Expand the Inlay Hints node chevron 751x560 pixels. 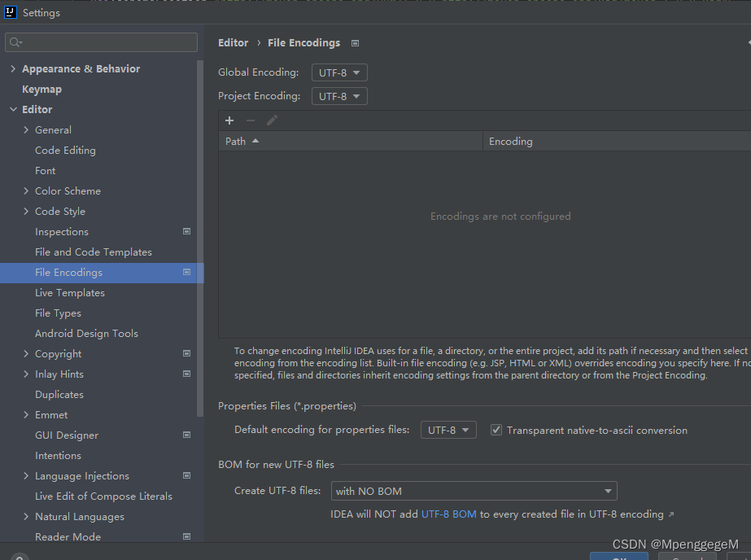26,374
